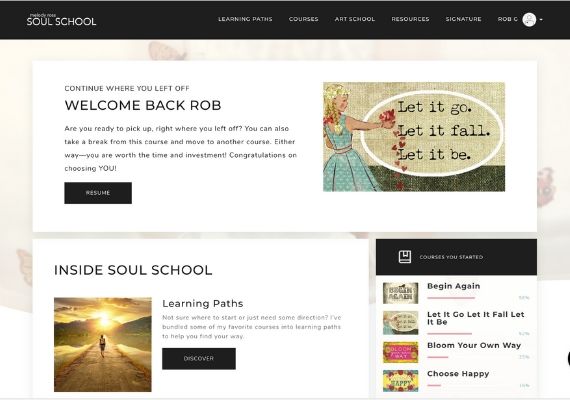Click the Begin Again progress bar
Viewport: 570px width, 400px height.
coord(451,298)
